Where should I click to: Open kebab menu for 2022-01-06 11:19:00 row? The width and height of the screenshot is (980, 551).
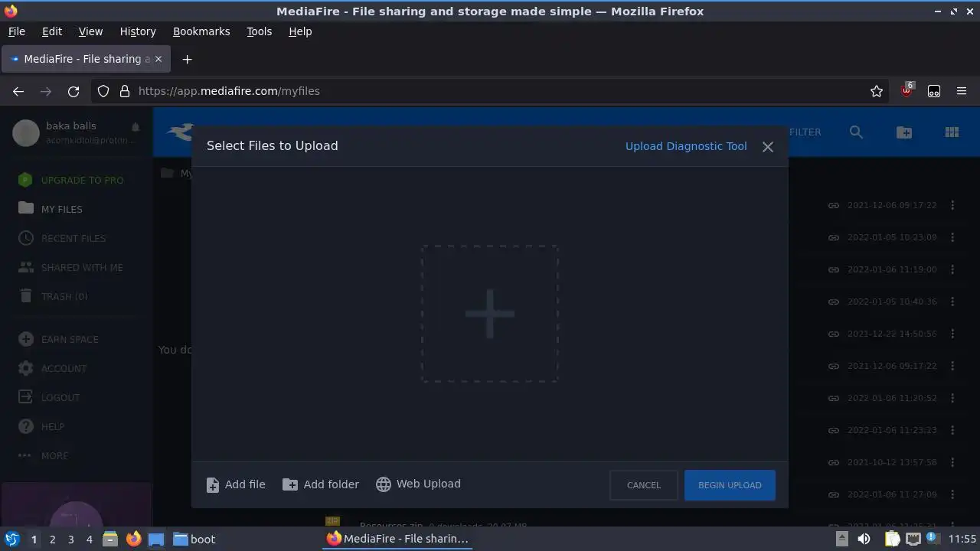click(x=952, y=269)
